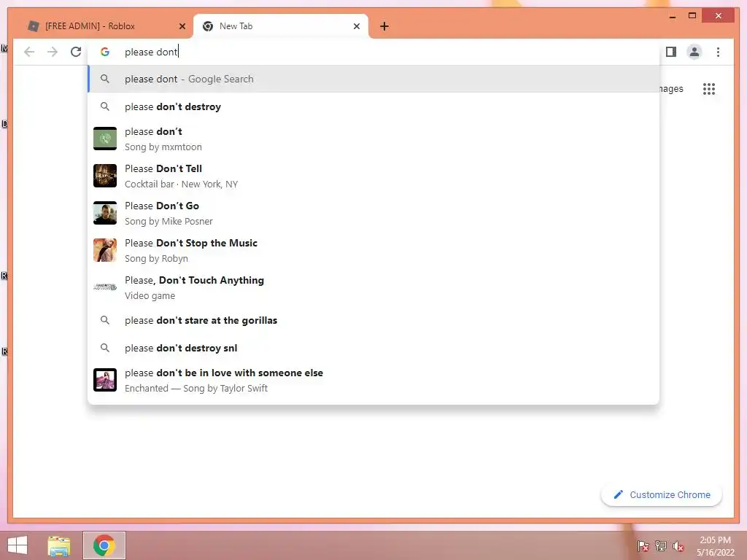Select 'please don't be in love with someone else'
Viewport: 747px width, 560px height.
(x=374, y=380)
